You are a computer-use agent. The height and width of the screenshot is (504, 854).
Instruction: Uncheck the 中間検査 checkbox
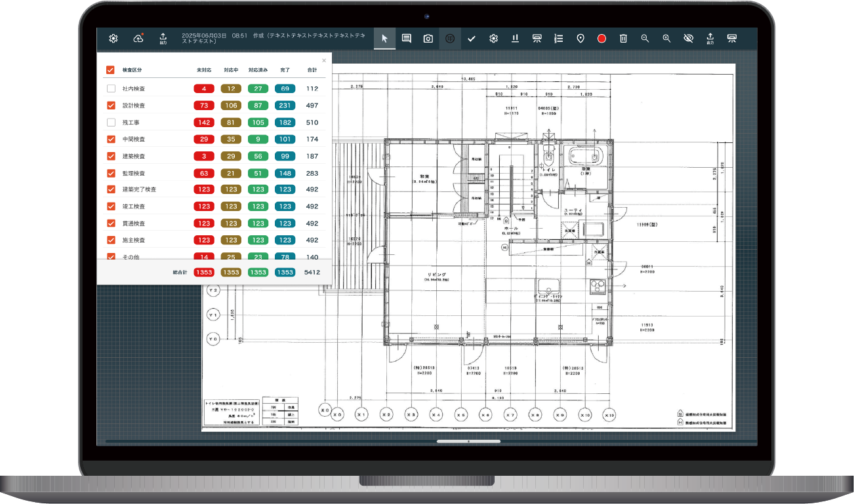(x=111, y=139)
